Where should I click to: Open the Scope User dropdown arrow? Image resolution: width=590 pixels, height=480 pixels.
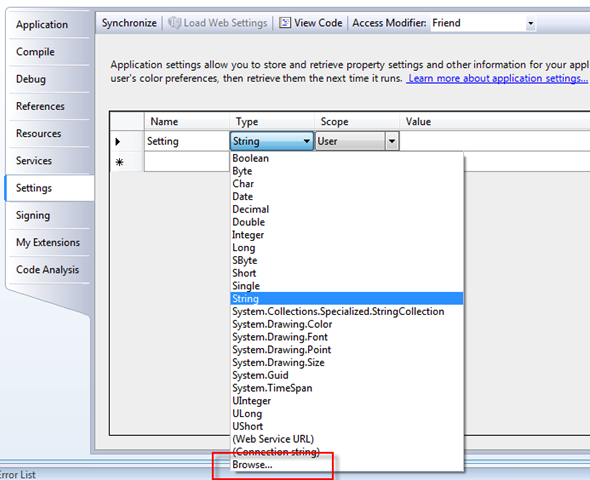point(392,141)
